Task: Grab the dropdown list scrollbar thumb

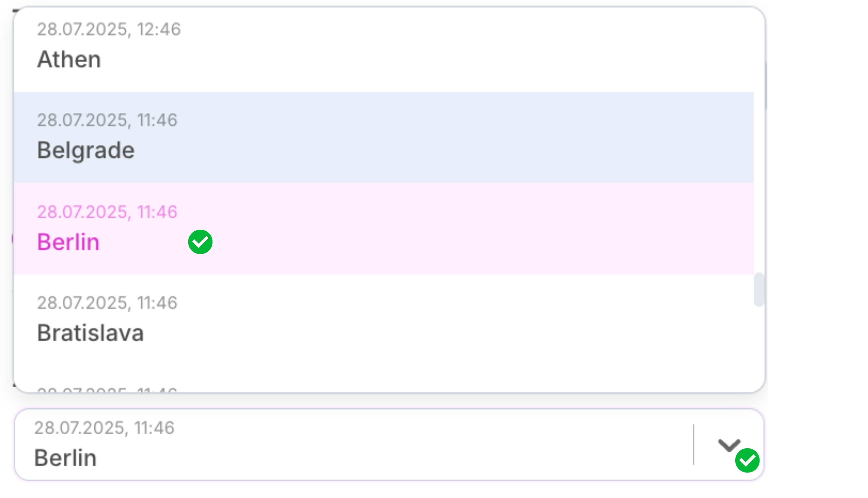Action: [759, 289]
